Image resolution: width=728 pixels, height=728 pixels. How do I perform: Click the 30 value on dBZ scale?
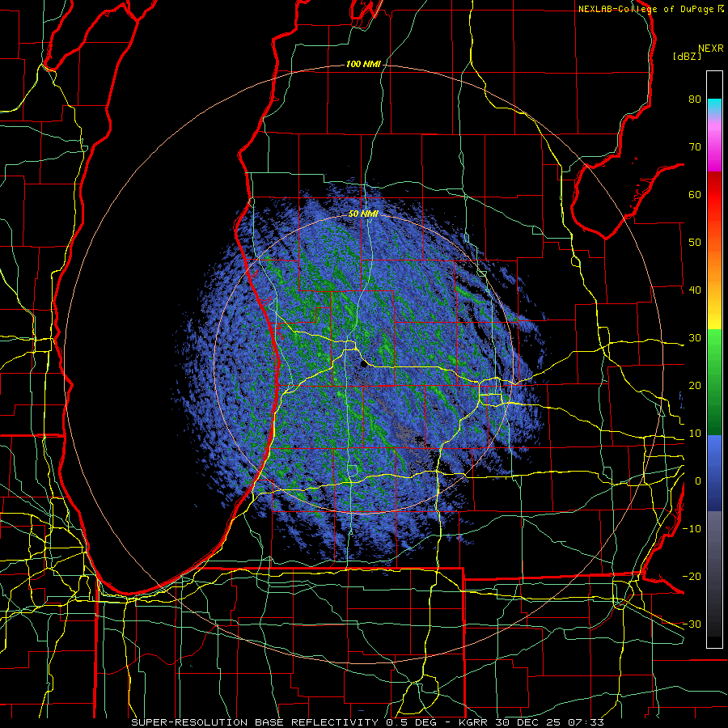[695, 338]
